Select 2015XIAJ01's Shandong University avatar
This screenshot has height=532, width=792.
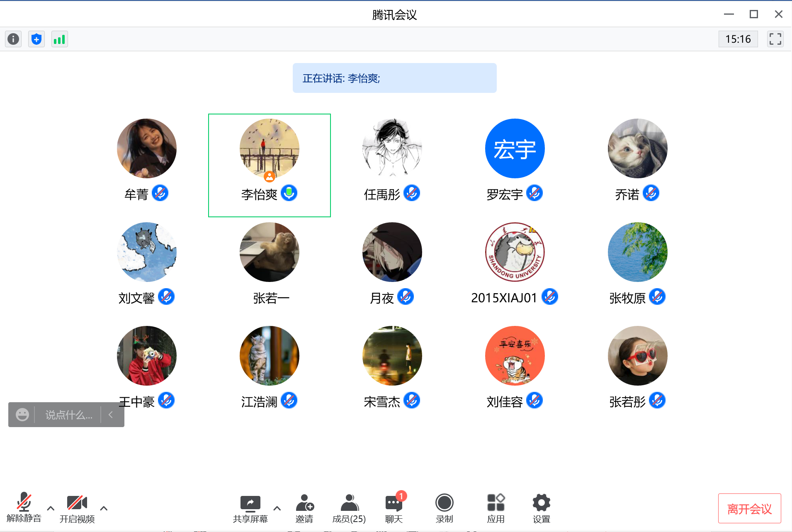pyautogui.click(x=515, y=252)
